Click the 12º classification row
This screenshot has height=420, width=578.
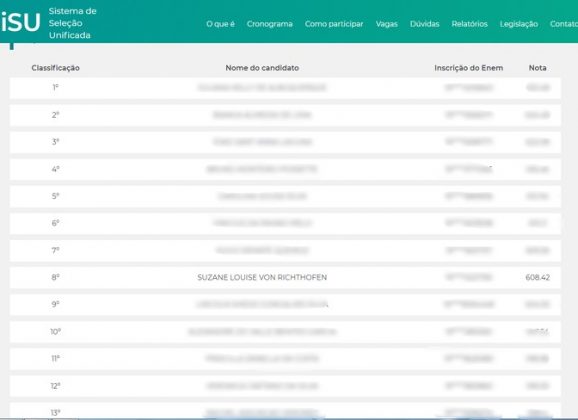(285, 386)
